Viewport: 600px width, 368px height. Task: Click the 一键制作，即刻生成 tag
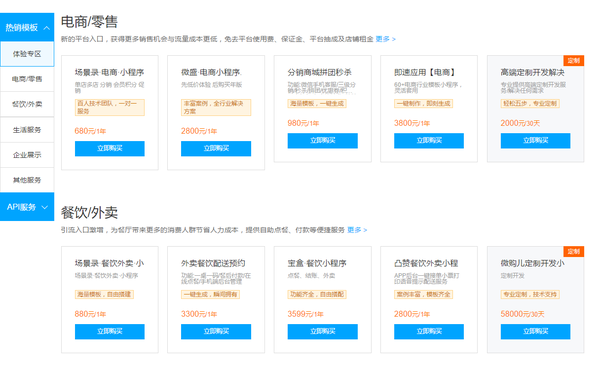pyautogui.click(x=424, y=103)
